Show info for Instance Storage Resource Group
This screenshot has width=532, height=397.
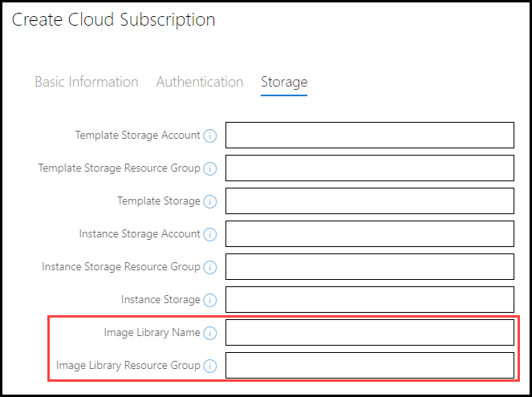click(x=210, y=267)
